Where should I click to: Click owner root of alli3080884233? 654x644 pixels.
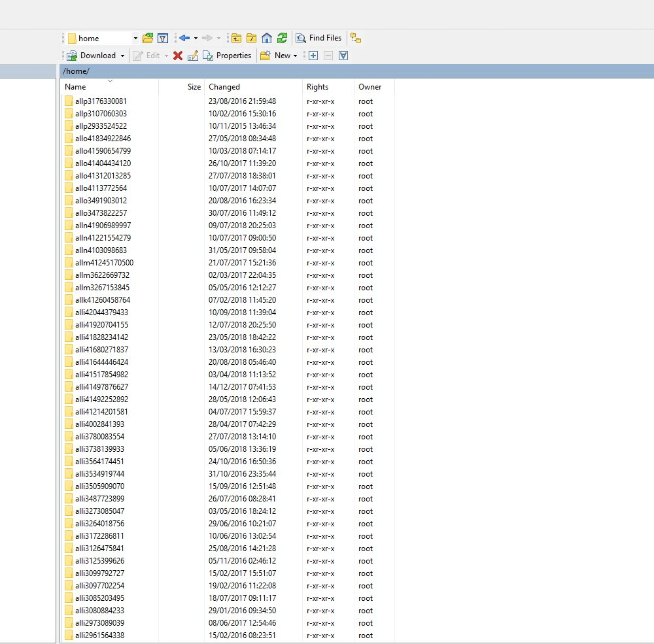point(366,611)
